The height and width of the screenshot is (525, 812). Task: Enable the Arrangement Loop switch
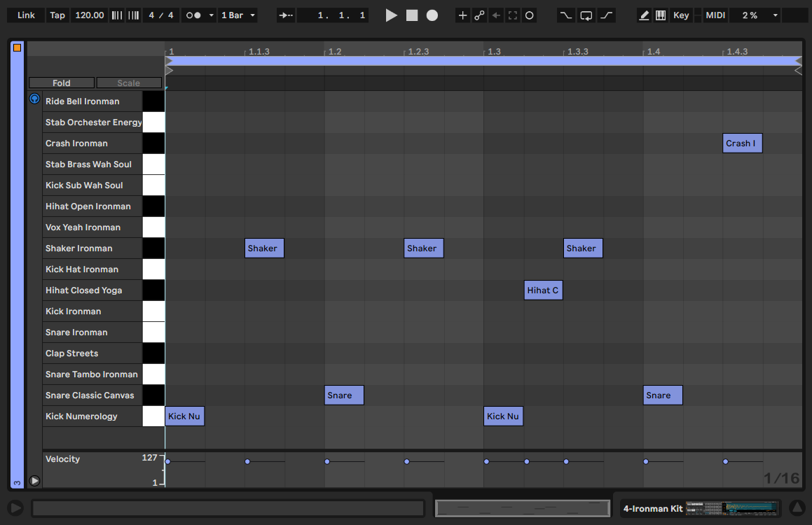pos(586,15)
